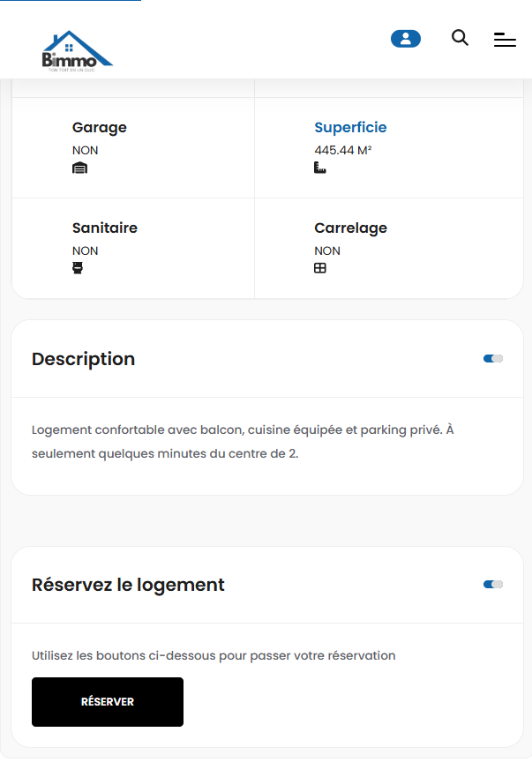Click the Carrelage heading
This screenshot has width=532, height=762.
coord(350,228)
